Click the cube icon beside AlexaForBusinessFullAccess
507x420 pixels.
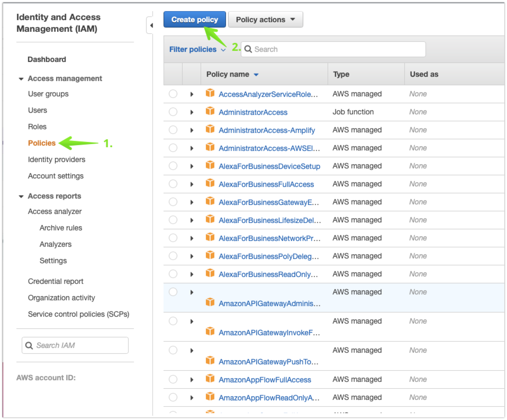210,183
